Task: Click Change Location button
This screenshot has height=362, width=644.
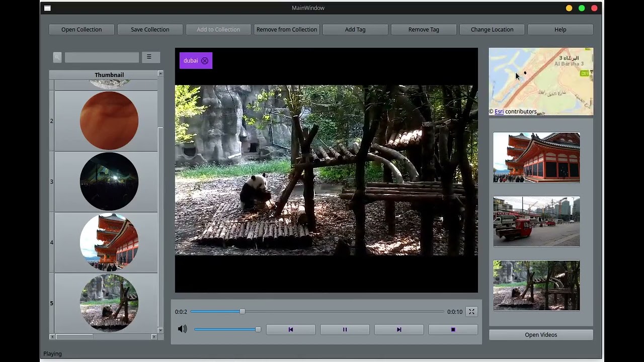Action: 492,30
